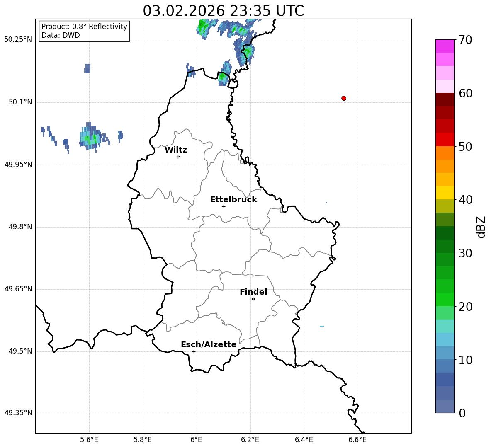Click the 5.6°E longitude label
Image resolution: width=491 pixels, height=448 pixels.
[x=89, y=440]
